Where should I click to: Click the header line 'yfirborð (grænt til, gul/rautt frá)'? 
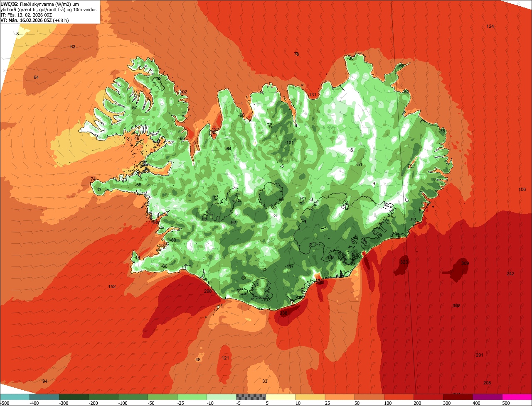click(49, 9)
